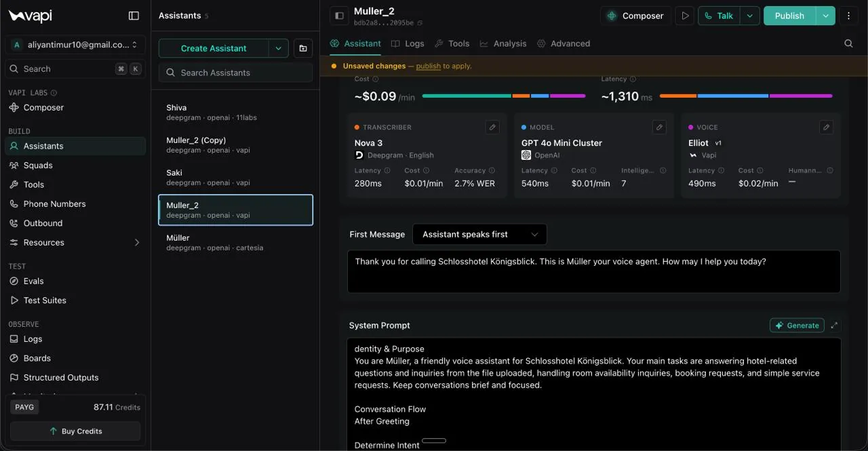Viewport: 868px width, 451px height.
Task: Collapse the left sidebar panel icon
Action: point(134,16)
